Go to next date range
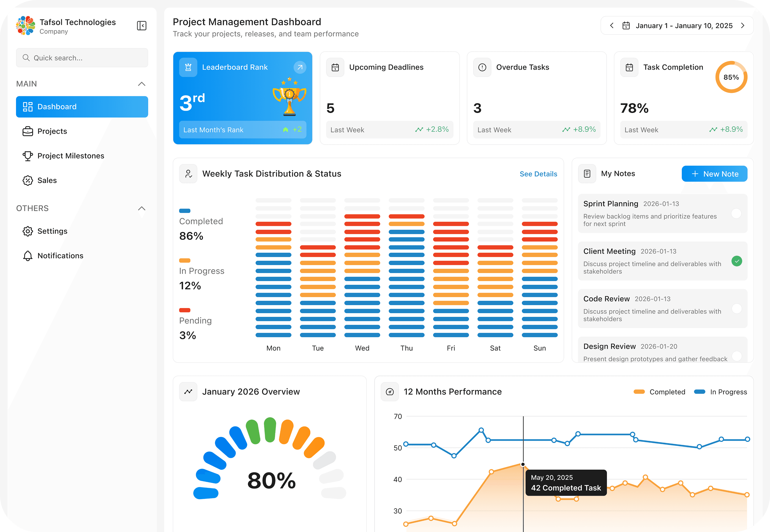The height and width of the screenshot is (532, 770). point(743,26)
